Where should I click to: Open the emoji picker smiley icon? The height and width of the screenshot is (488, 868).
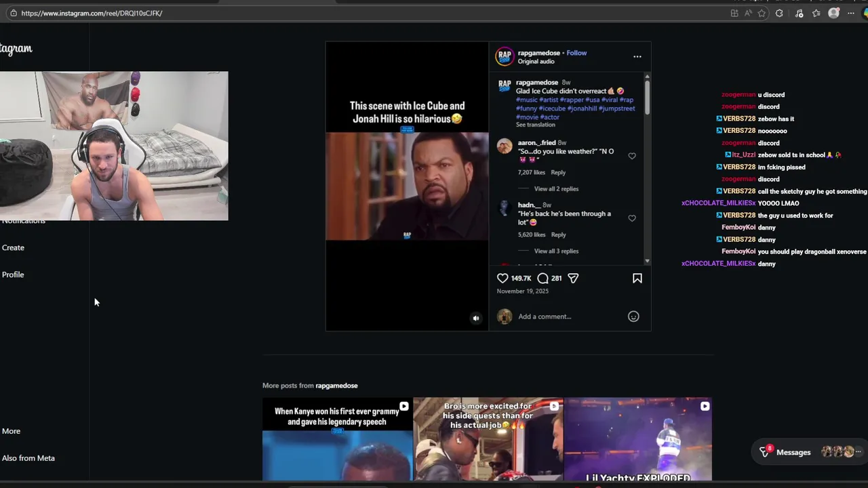(x=633, y=317)
